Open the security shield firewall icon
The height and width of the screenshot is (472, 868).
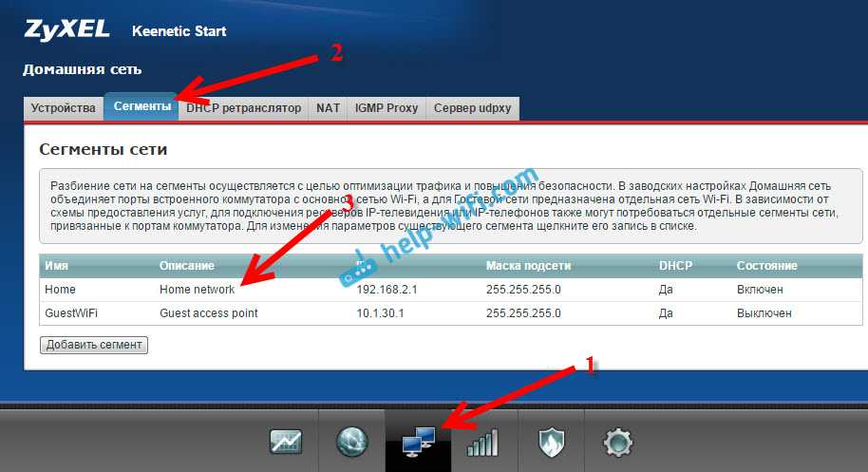(552, 442)
